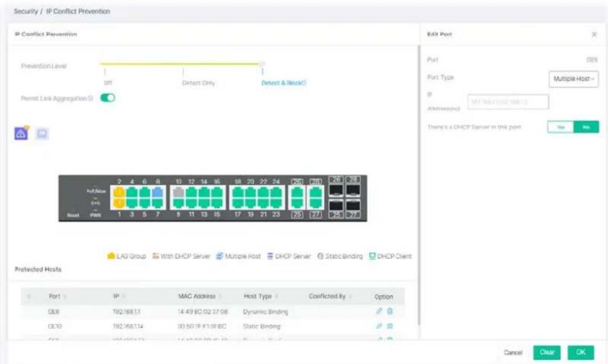
Task: Sort table by Port column
Action: click(55, 296)
